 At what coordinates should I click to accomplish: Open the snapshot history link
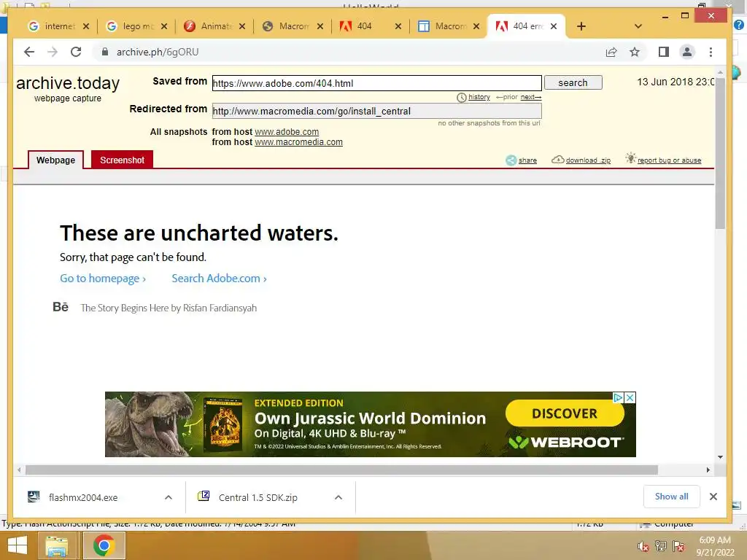coord(479,97)
